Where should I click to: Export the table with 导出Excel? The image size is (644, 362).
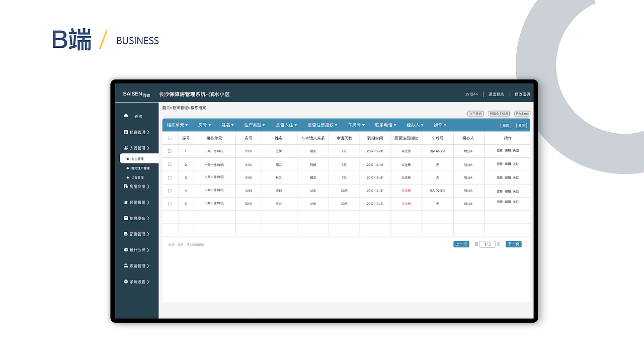coord(522,114)
